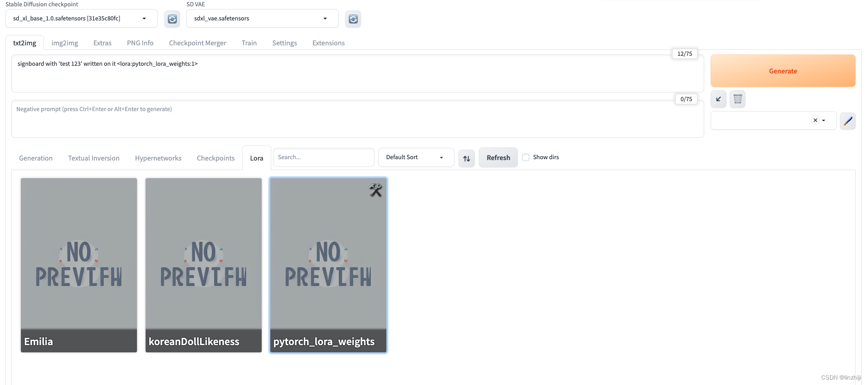Refresh the Stable Diffusion checkpoint list
The image size is (868, 385).
(172, 19)
